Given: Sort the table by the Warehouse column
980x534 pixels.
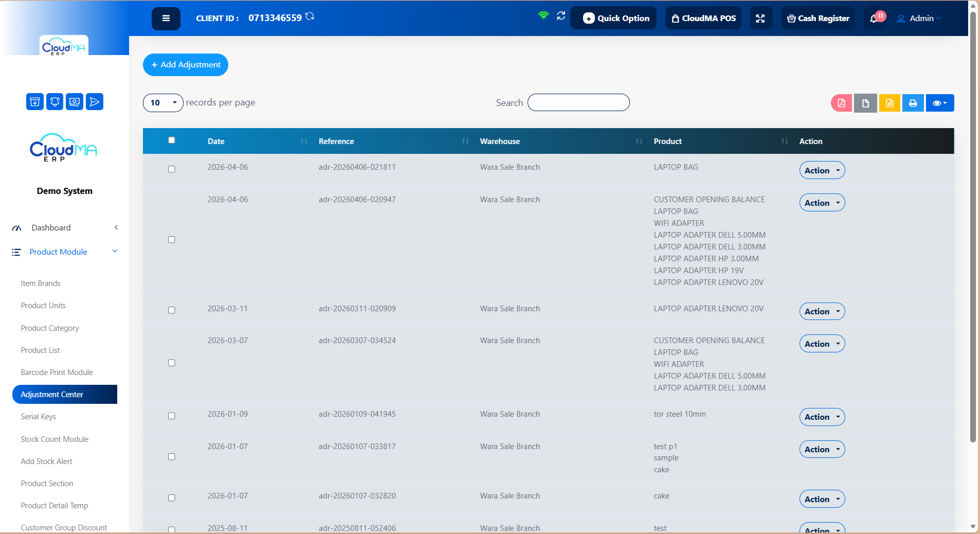Looking at the screenshot, I should (x=639, y=141).
